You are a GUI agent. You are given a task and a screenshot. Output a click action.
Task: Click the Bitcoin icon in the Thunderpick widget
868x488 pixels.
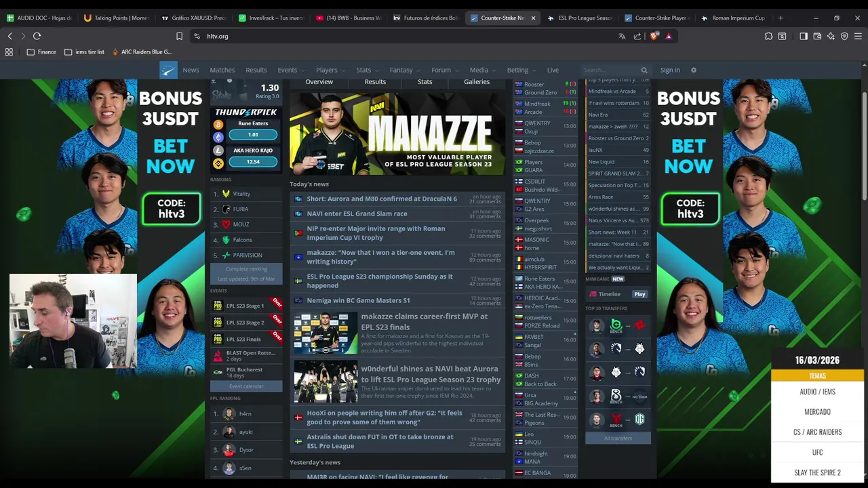(218, 125)
